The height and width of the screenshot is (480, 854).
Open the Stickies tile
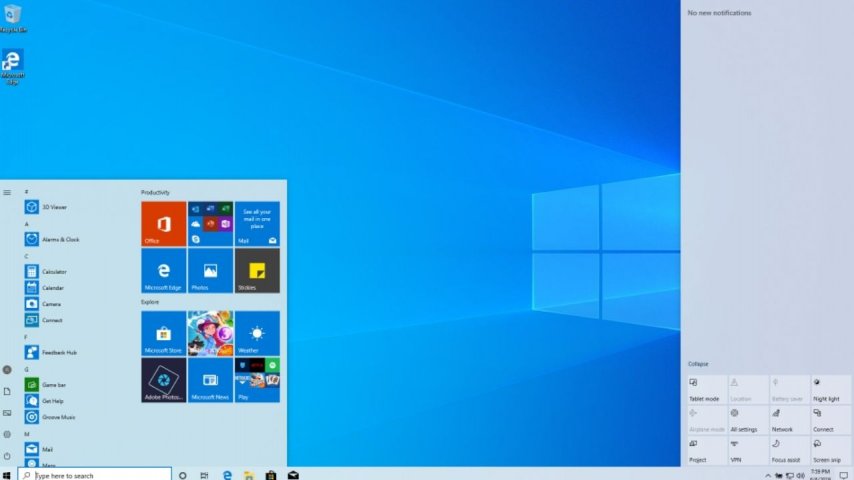(257, 271)
